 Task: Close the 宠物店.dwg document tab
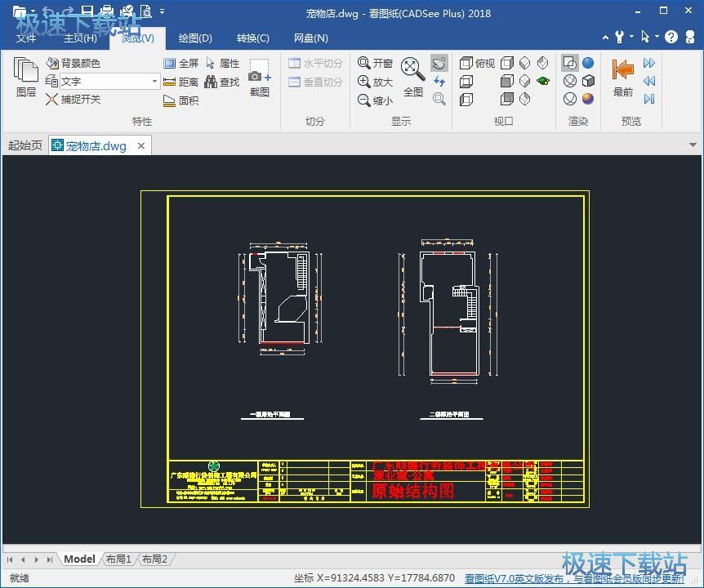coord(141,146)
